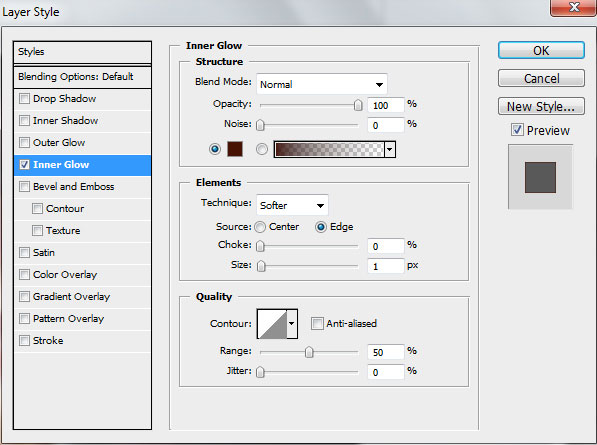Select the gradient glow radio button

click(x=262, y=149)
